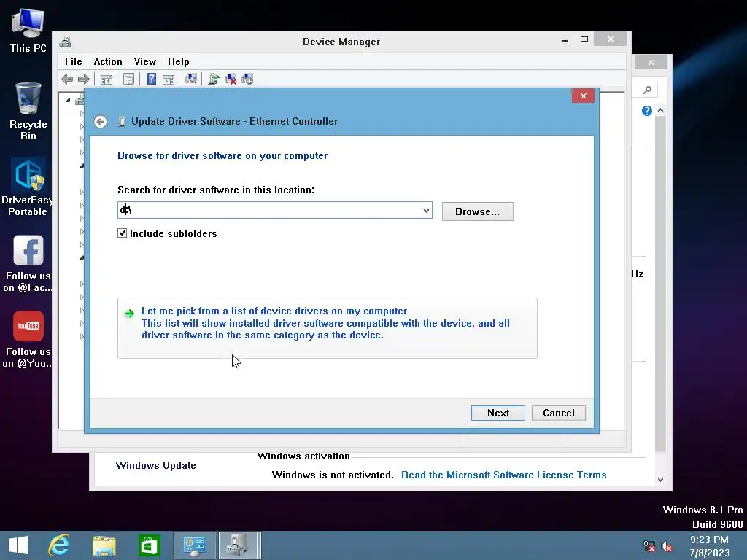Click the Windows Start button on taskbar
Viewport: 747px width, 560px height.
tap(18, 545)
